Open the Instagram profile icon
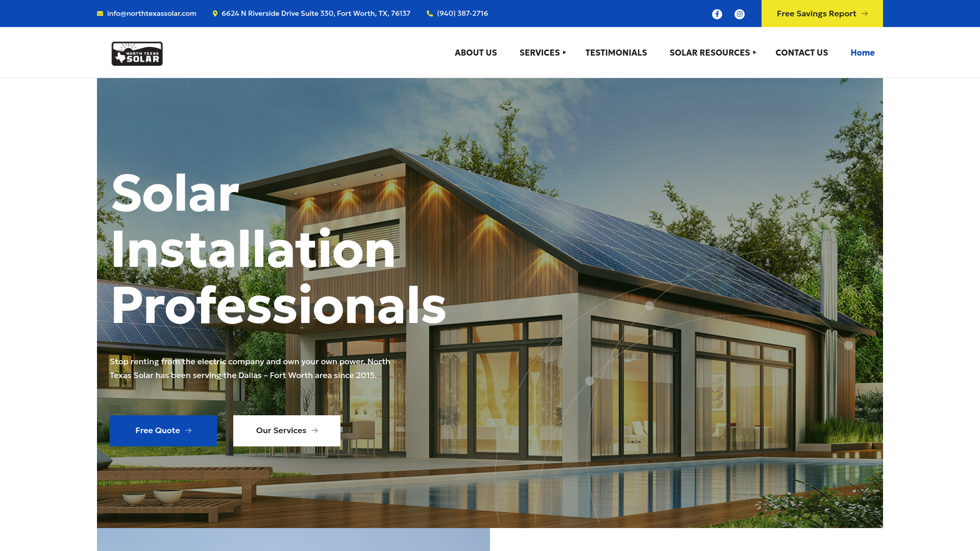Image resolution: width=980 pixels, height=551 pixels. 740,14
